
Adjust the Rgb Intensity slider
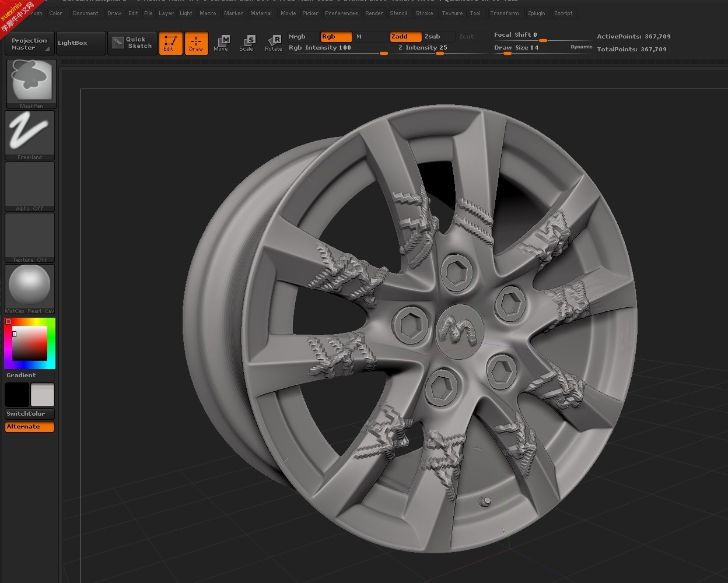pyautogui.click(x=338, y=49)
